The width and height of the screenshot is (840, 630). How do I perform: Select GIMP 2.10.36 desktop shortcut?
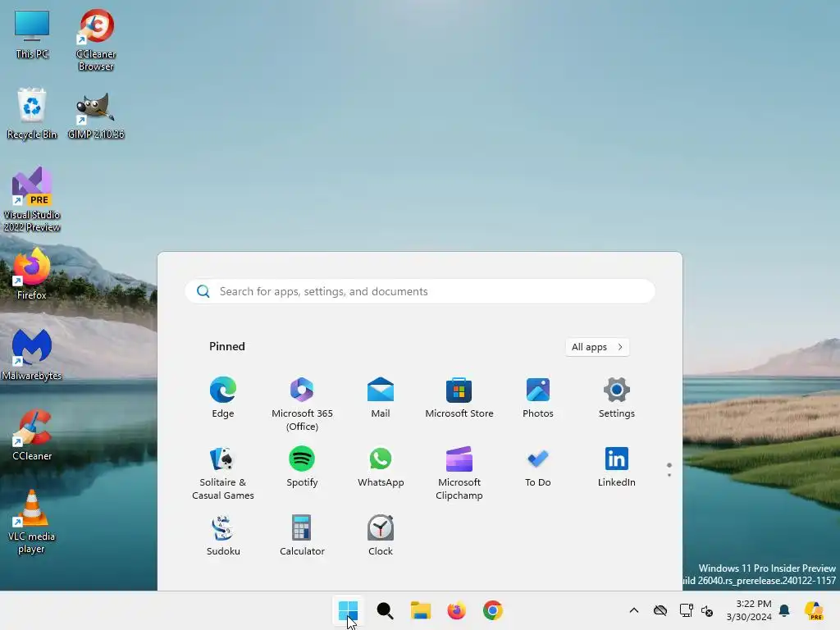(96, 116)
